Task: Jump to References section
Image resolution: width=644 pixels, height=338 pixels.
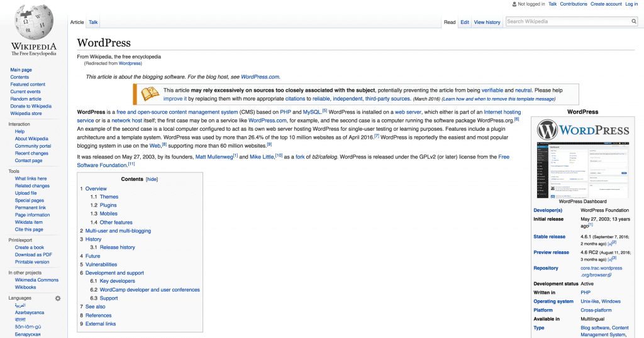Action: pos(98,315)
